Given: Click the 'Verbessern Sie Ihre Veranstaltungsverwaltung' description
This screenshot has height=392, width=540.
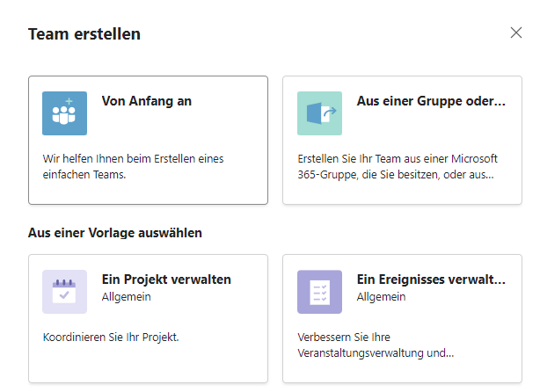Looking at the screenshot, I should [376, 345].
